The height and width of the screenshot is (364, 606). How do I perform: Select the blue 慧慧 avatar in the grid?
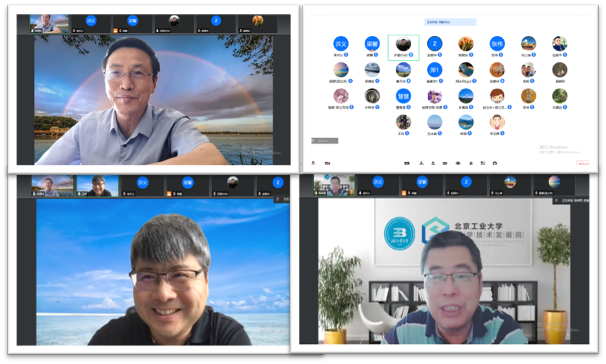403,96
